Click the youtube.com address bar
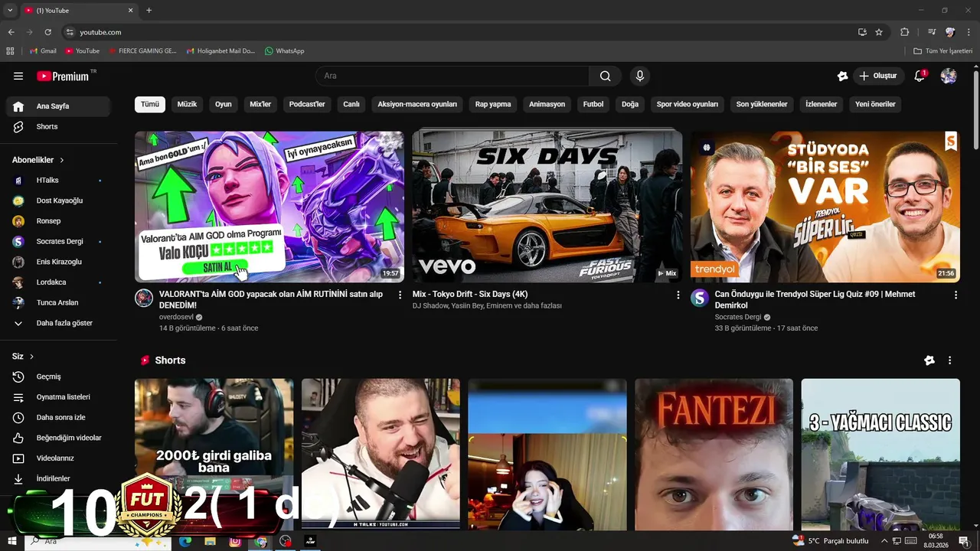980x551 pixels. pyautogui.click(x=459, y=32)
